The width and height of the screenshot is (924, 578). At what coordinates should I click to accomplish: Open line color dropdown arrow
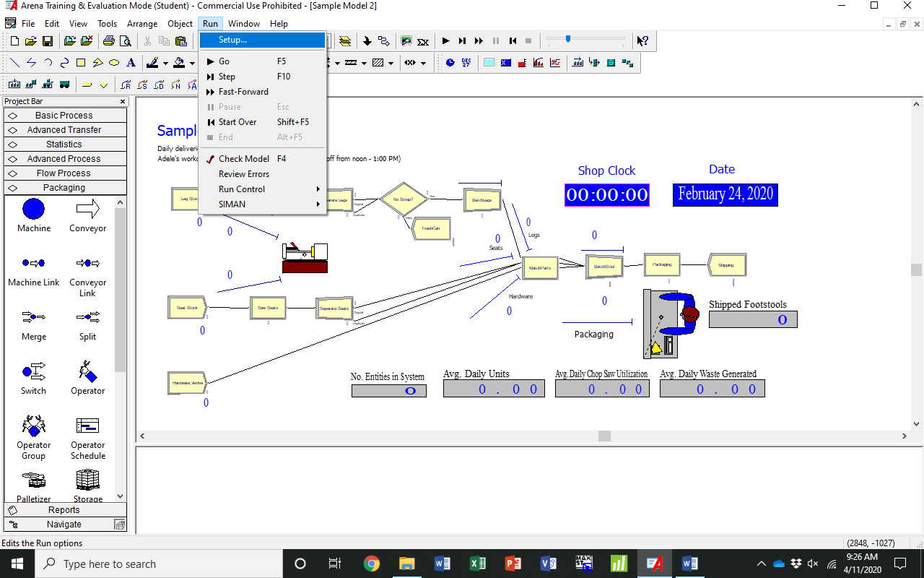(165, 63)
